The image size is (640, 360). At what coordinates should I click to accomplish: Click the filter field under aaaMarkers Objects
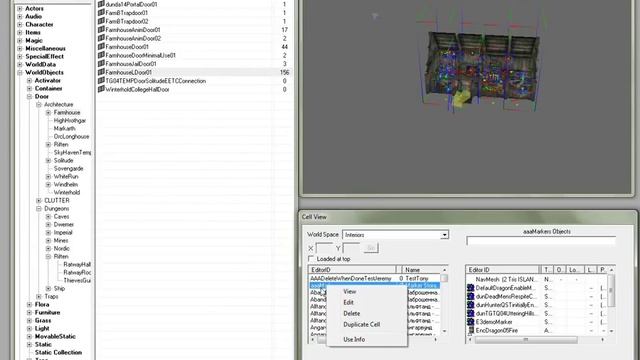(x=541, y=241)
